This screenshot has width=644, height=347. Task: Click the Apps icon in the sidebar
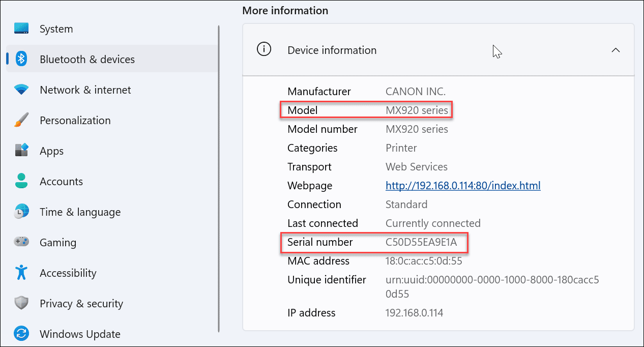point(21,151)
